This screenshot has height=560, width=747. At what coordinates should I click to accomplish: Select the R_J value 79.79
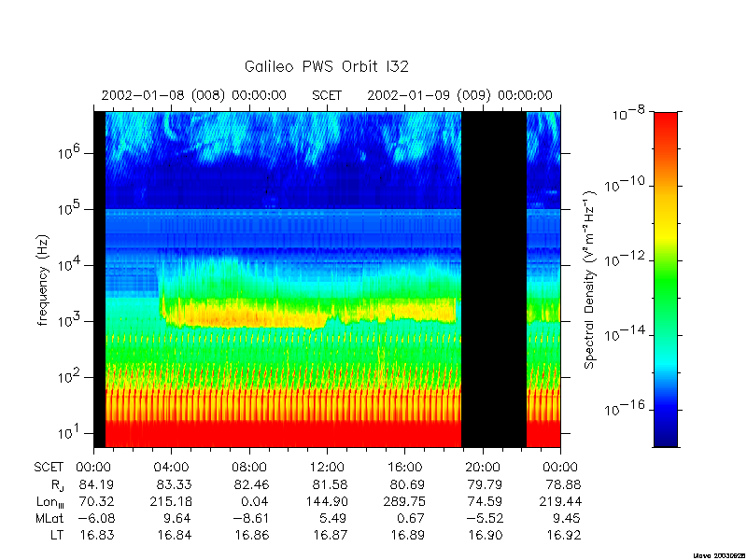(x=485, y=484)
